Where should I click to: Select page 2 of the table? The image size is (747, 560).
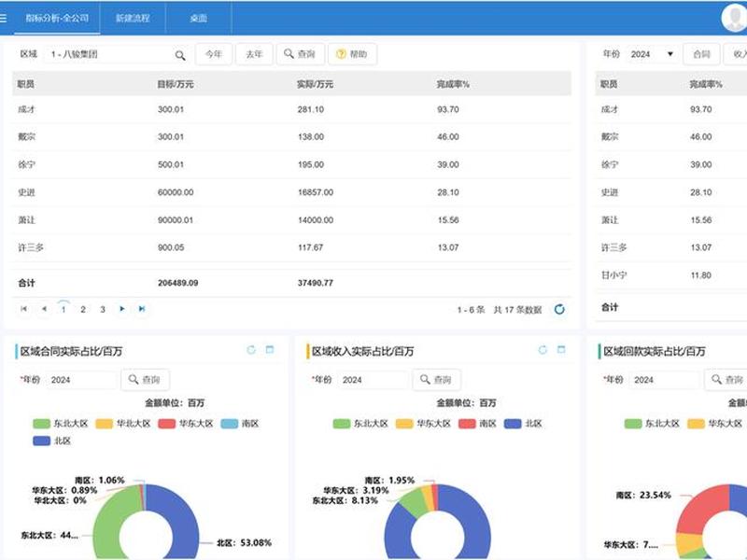click(x=83, y=310)
